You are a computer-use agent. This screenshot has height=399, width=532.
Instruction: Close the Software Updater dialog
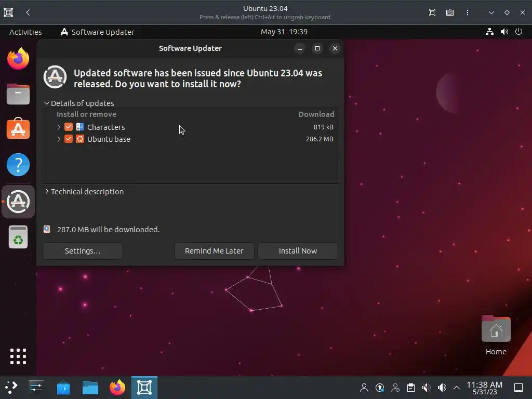pyautogui.click(x=335, y=48)
